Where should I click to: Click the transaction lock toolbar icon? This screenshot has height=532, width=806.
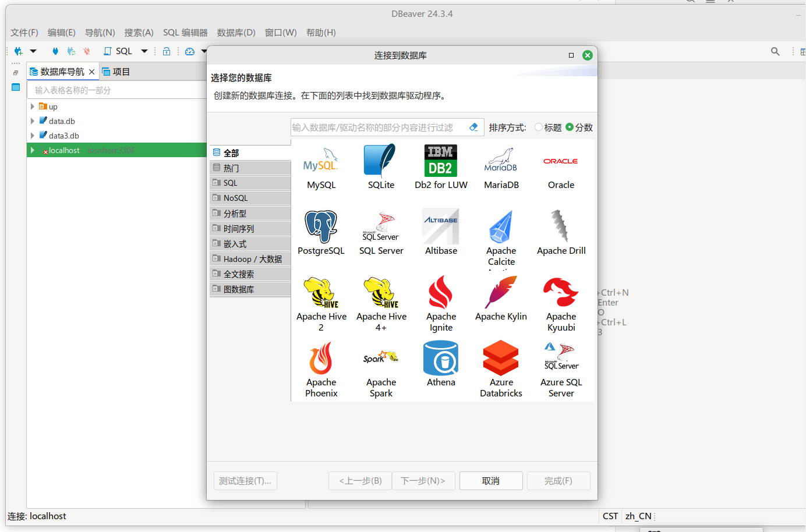pos(167,51)
